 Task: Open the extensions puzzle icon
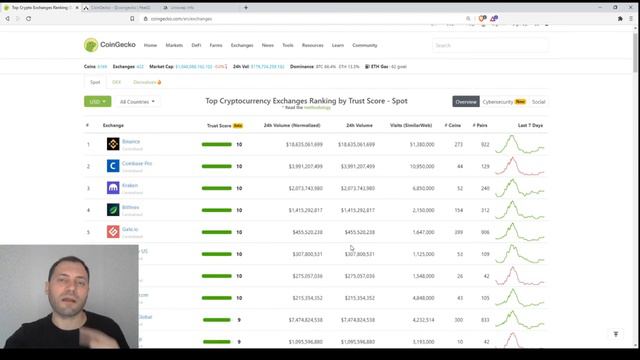click(x=620, y=19)
